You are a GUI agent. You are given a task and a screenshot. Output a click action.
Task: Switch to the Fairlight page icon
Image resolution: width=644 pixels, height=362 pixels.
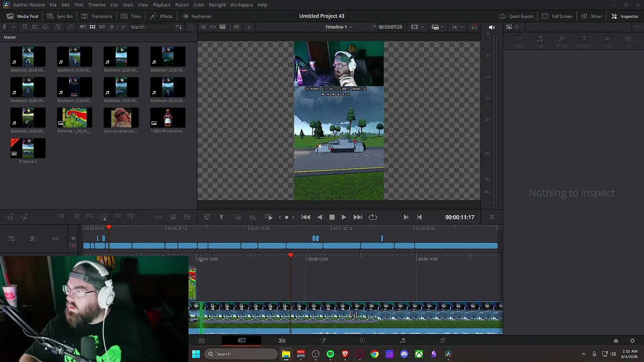[403, 340]
